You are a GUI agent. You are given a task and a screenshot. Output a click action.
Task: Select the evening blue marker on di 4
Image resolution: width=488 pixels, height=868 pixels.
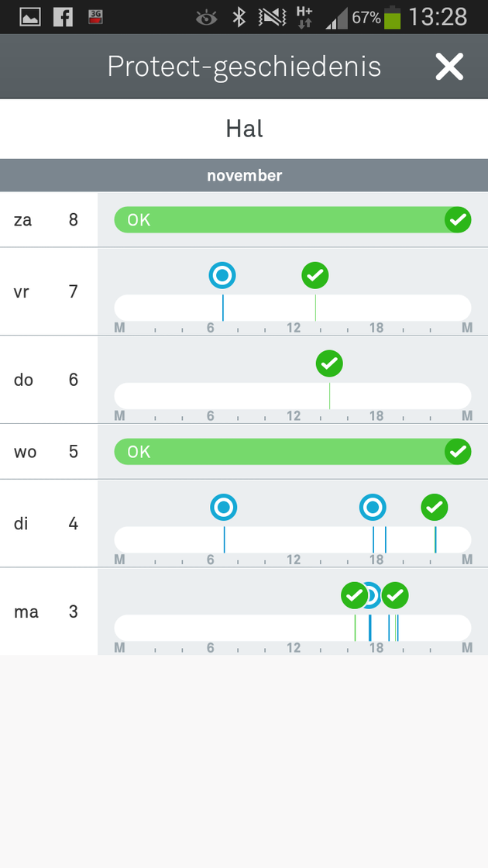tap(373, 507)
